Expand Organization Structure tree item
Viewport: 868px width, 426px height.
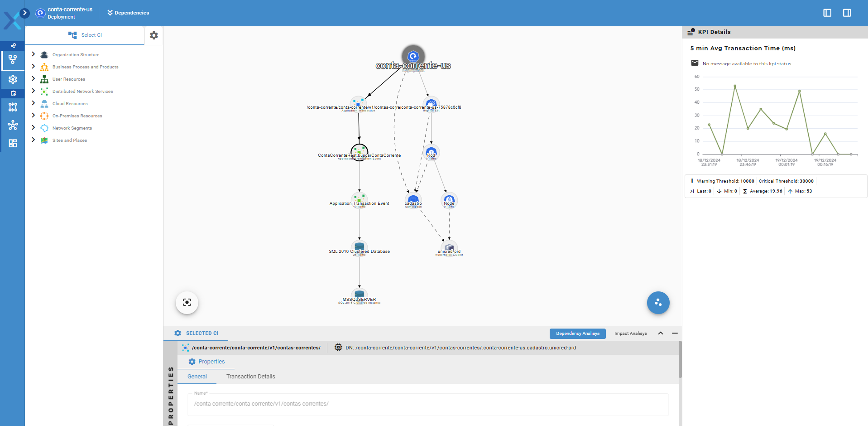[33, 54]
